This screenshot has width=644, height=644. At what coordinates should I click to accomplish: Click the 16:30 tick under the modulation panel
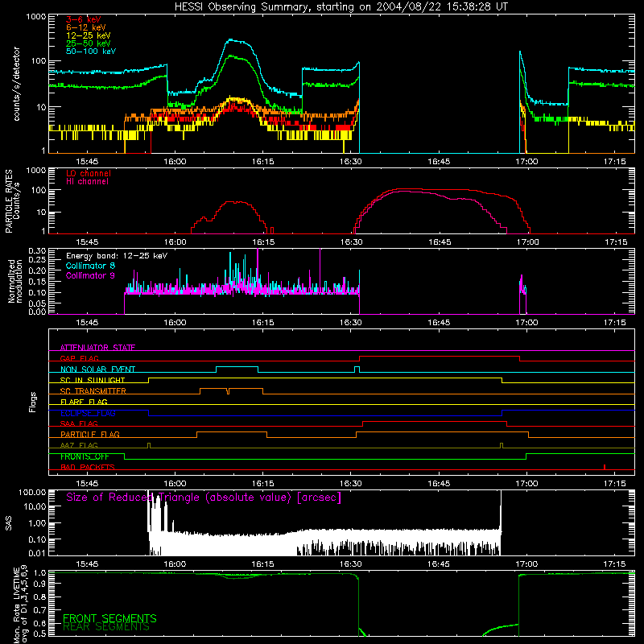click(351, 323)
